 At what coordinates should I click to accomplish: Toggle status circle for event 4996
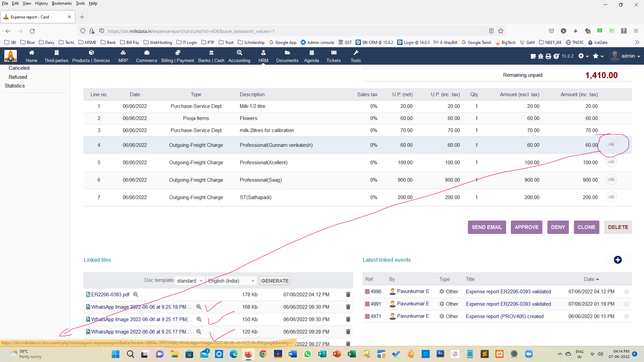point(626,292)
